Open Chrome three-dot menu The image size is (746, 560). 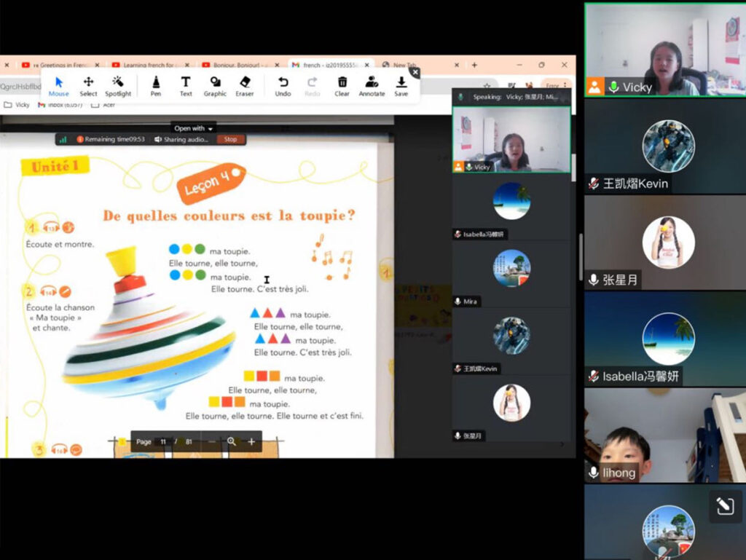tap(565, 86)
